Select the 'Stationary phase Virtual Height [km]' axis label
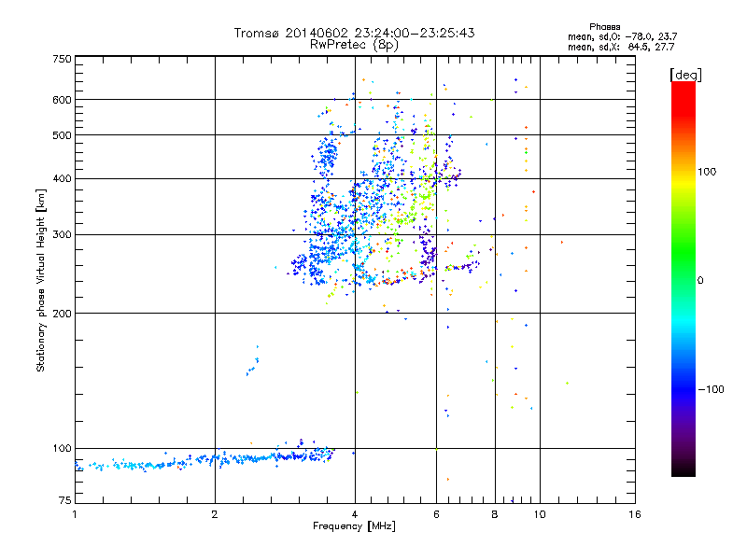The width and height of the screenshot is (747, 560). pos(41,281)
